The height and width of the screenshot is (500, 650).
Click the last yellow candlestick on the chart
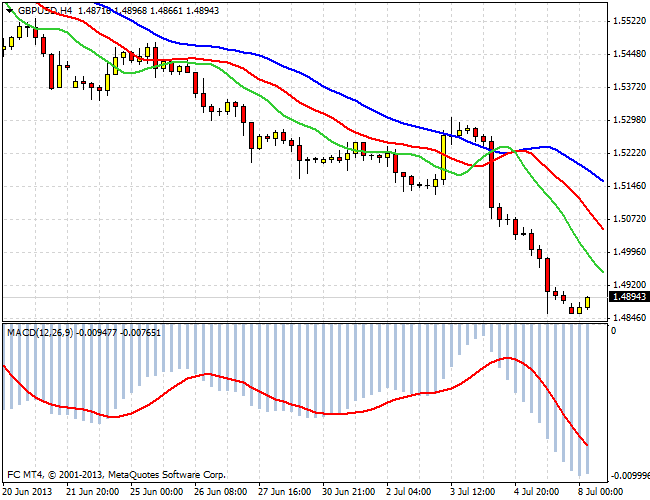point(587,303)
